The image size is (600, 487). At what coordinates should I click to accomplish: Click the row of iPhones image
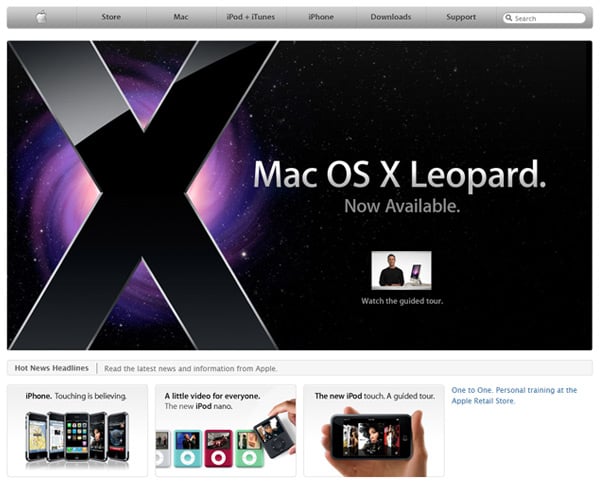[77, 437]
